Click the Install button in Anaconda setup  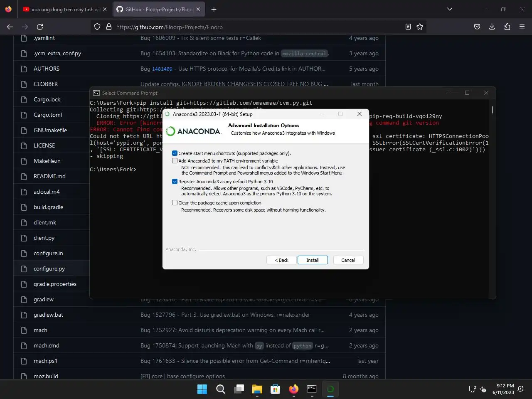(x=313, y=260)
